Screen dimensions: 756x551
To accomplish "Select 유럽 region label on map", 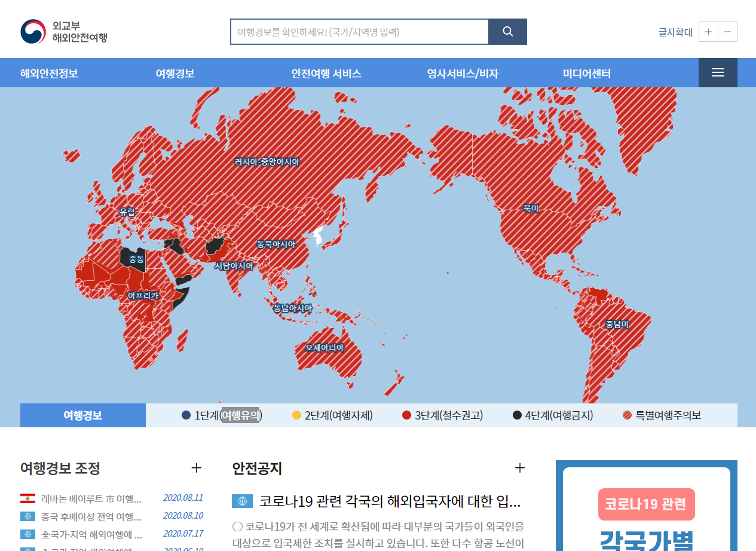I will pyautogui.click(x=127, y=212).
